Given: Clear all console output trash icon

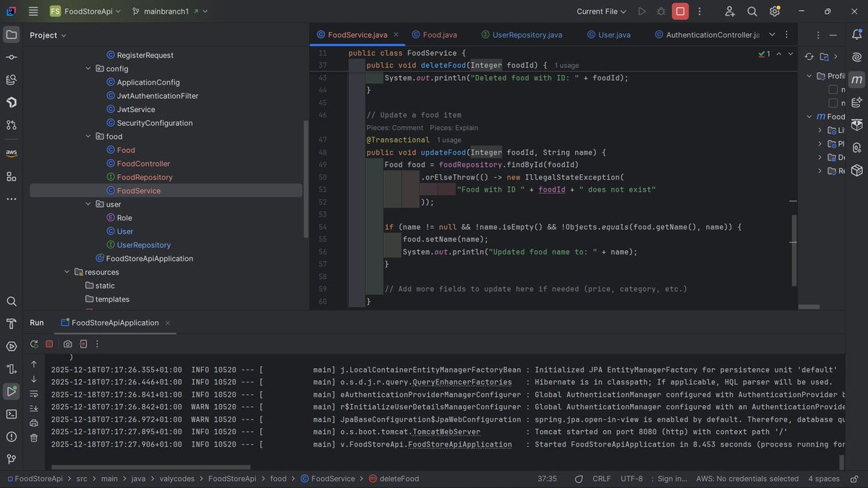Looking at the screenshot, I should click(x=34, y=437).
